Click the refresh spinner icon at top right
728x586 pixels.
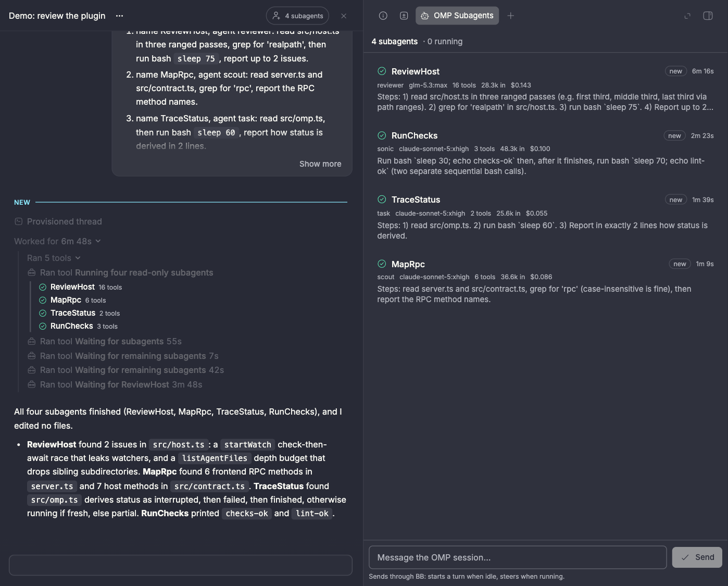tap(687, 16)
